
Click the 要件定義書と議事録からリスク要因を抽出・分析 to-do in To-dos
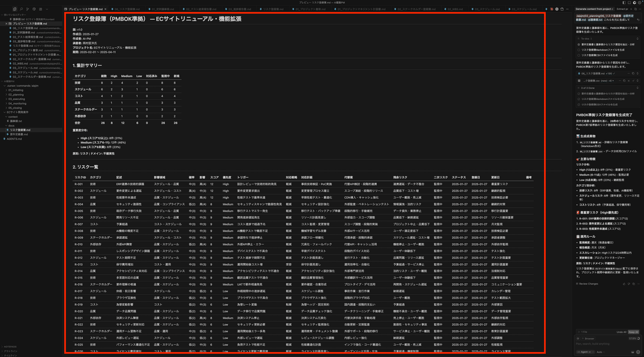click(608, 45)
